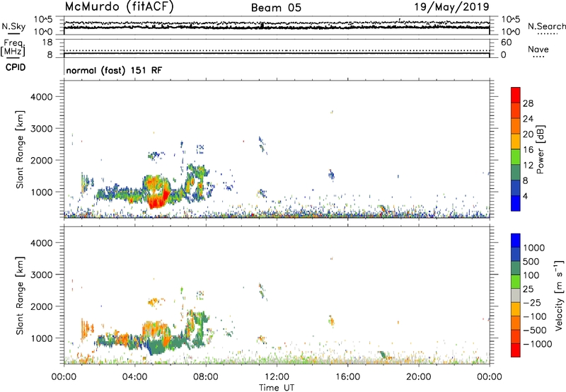The image size is (566, 392).
Task: Click the Nave legend label
Action: [538, 50]
